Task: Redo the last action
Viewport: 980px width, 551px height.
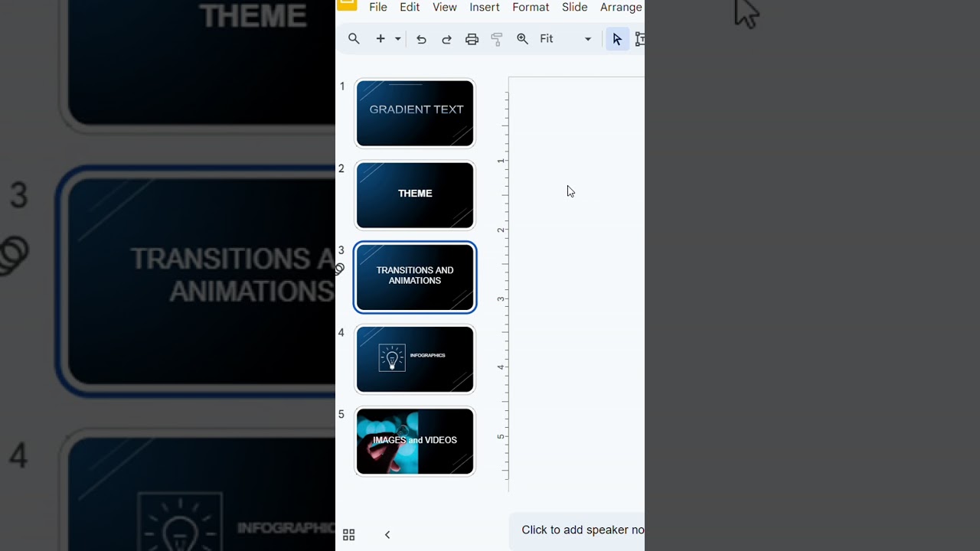Action: click(446, 39)
